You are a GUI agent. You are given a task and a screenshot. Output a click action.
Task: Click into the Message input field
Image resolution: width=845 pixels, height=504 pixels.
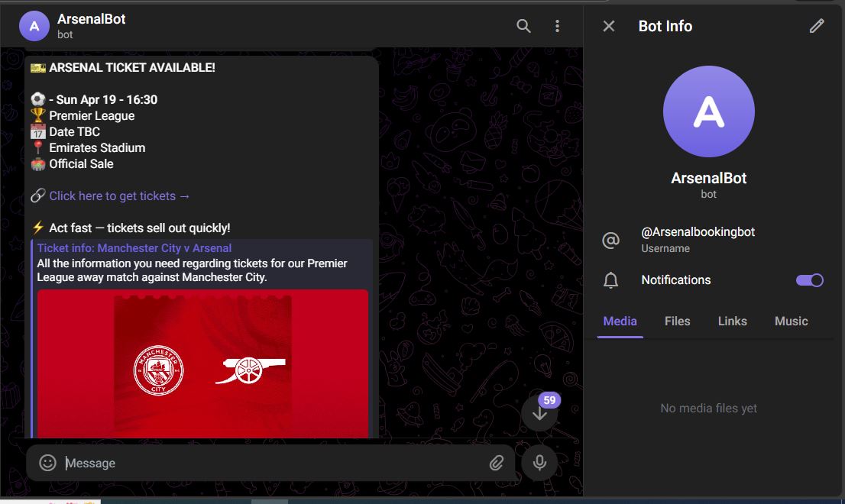267,463
